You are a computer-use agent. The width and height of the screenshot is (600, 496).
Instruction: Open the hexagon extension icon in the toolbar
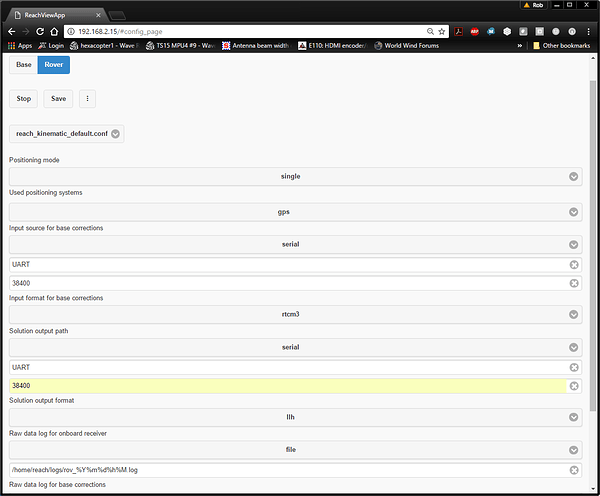507,31
